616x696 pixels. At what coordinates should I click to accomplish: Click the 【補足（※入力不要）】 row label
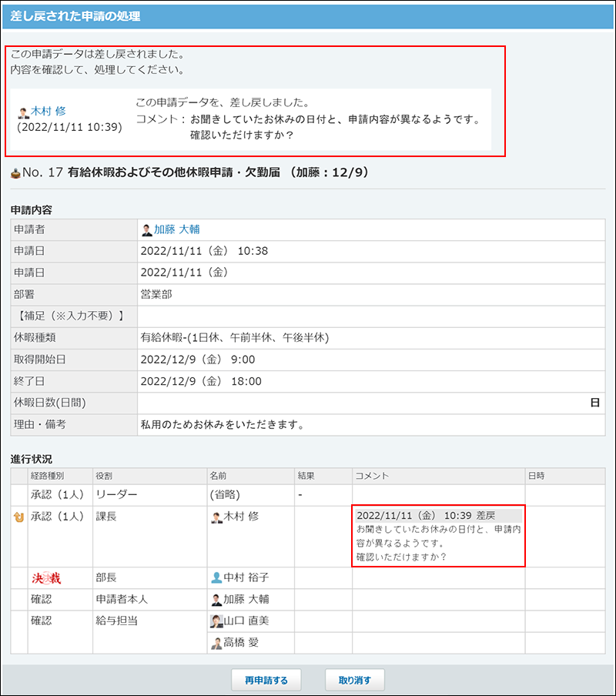click(70, 316)
